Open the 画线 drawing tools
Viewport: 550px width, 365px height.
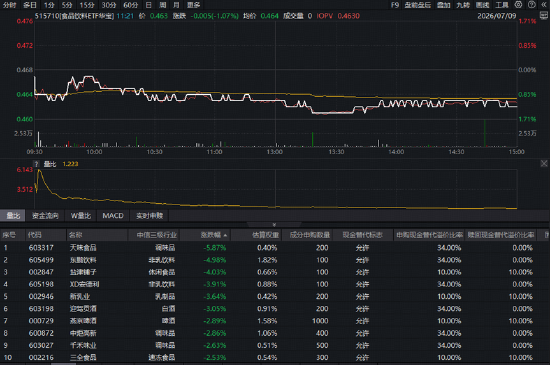(482, 5)
